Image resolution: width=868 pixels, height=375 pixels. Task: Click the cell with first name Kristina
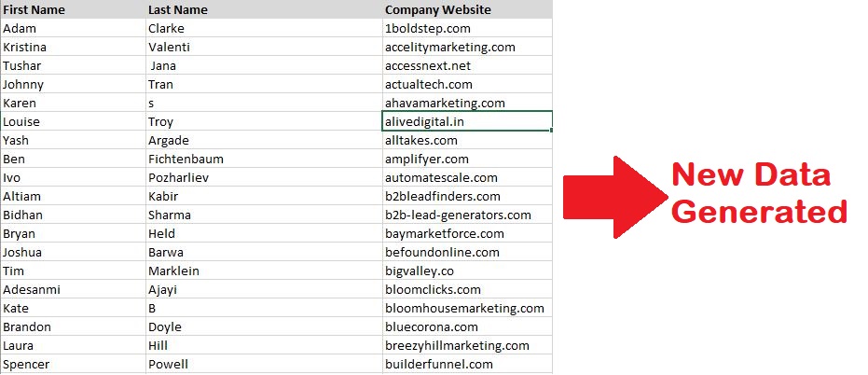click(73, 47)
